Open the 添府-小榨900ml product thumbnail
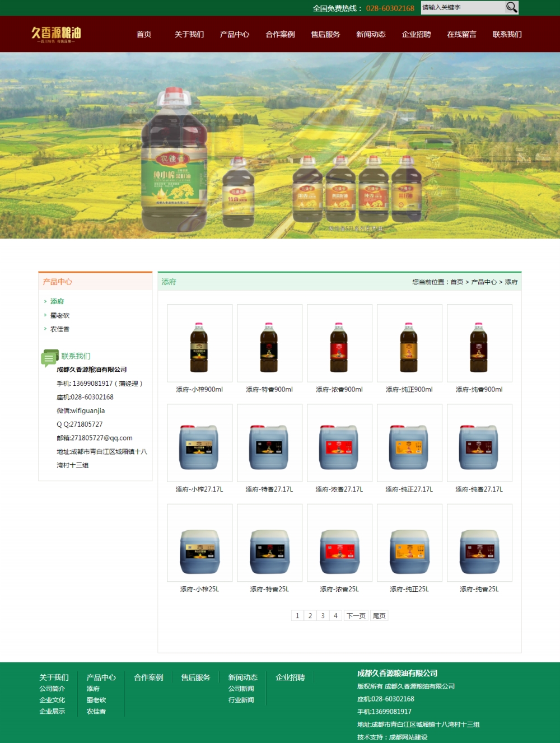The image size is (560, 743). (199, 343)
